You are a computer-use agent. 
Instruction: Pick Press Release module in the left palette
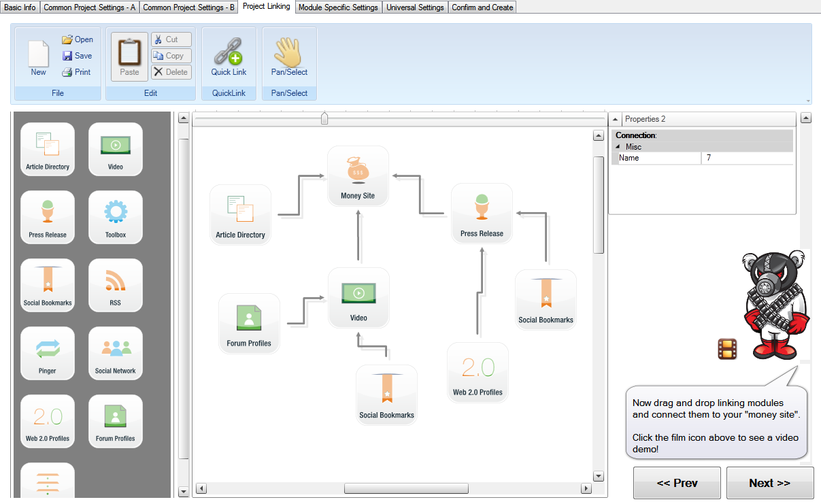coord(48,218)
